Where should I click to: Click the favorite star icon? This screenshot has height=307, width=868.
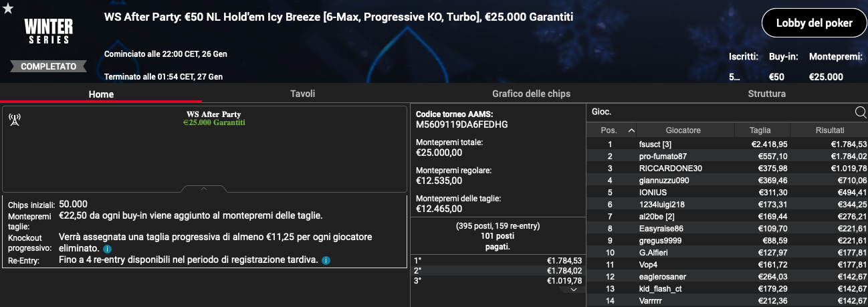(x=7, y=8)
